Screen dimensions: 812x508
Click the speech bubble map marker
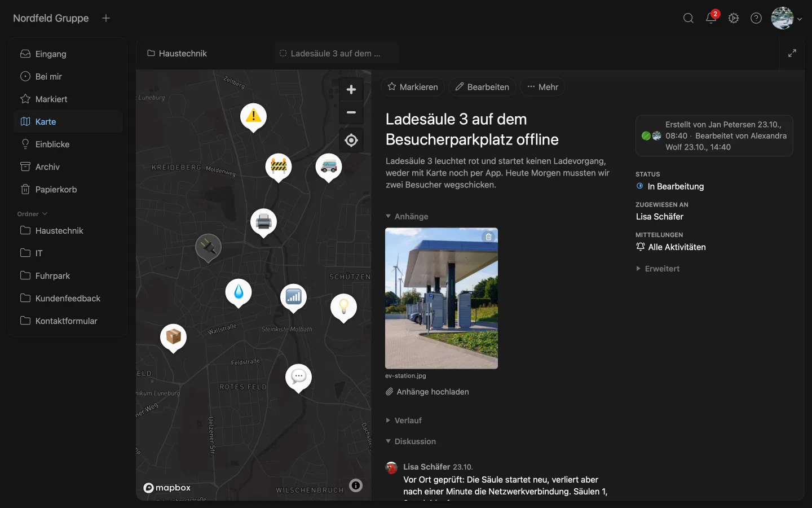298,376
